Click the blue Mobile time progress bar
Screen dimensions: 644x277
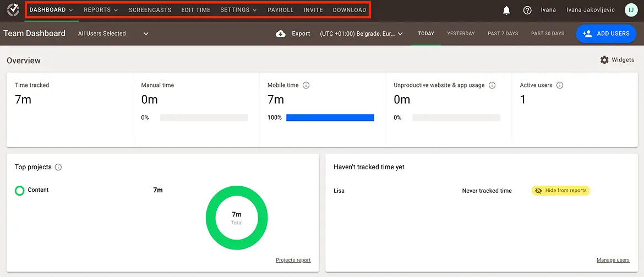[x=330, y=118]
